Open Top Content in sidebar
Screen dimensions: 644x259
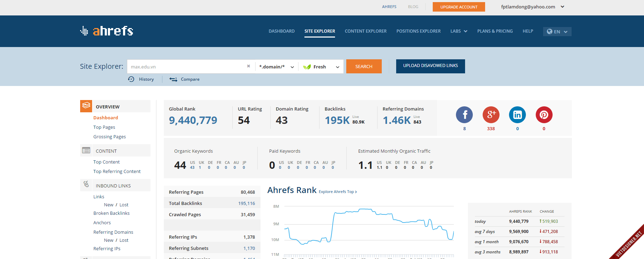click(107, 162)
